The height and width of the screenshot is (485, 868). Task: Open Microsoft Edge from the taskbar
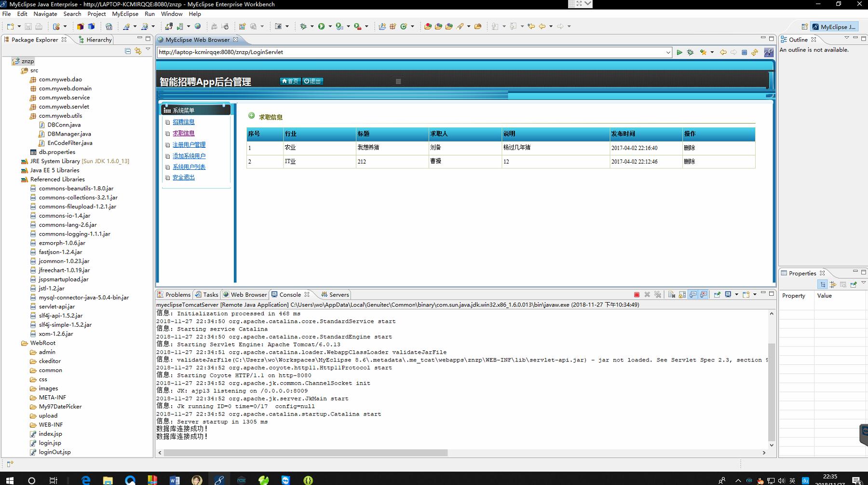86,480
